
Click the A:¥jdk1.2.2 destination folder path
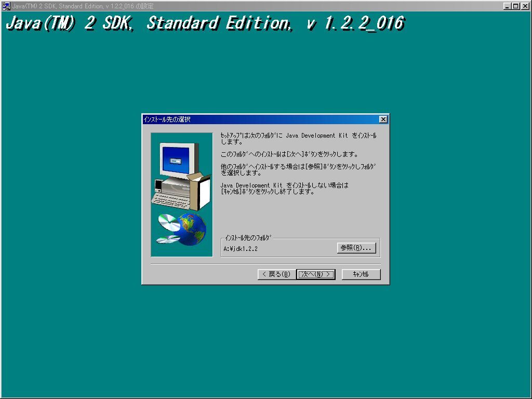pos(241,249)
